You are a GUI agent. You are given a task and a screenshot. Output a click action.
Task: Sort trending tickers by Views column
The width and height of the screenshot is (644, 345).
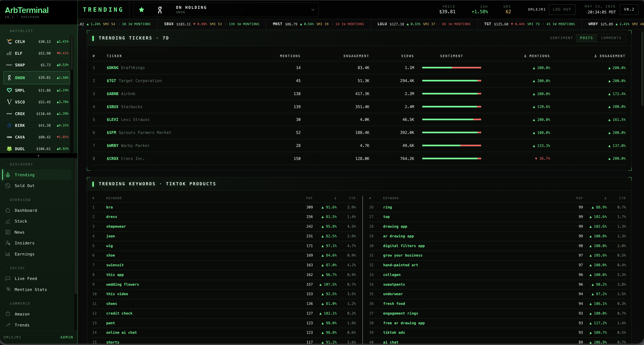(x=408, y=56)
